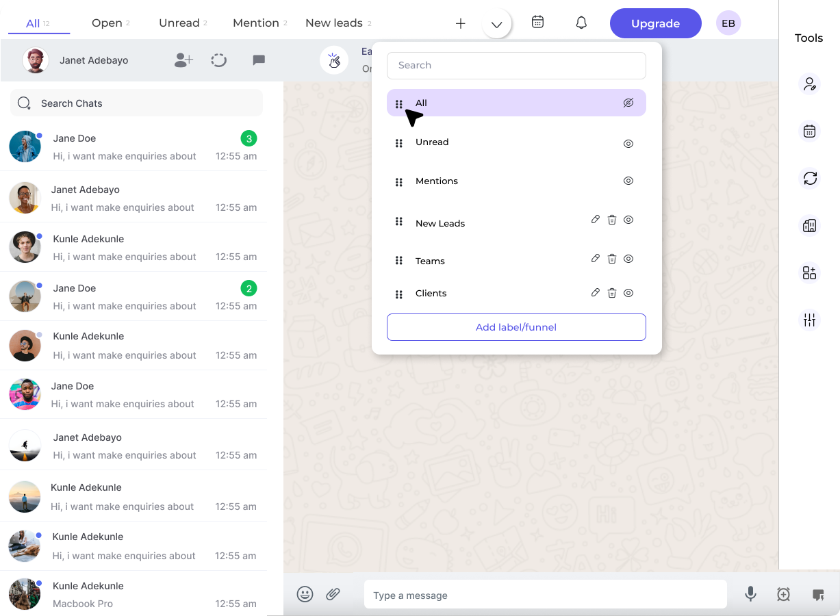The height and width of the screenshot is (616, 840).
Task: Switch to the New leads tab
Action: pyautogui.click(x=339, y=23)
